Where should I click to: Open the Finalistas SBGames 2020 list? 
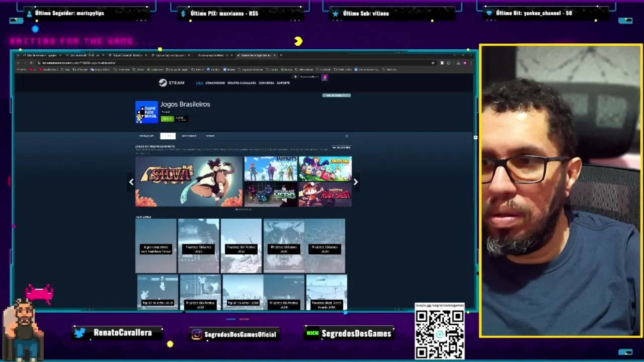coord(325,246)
